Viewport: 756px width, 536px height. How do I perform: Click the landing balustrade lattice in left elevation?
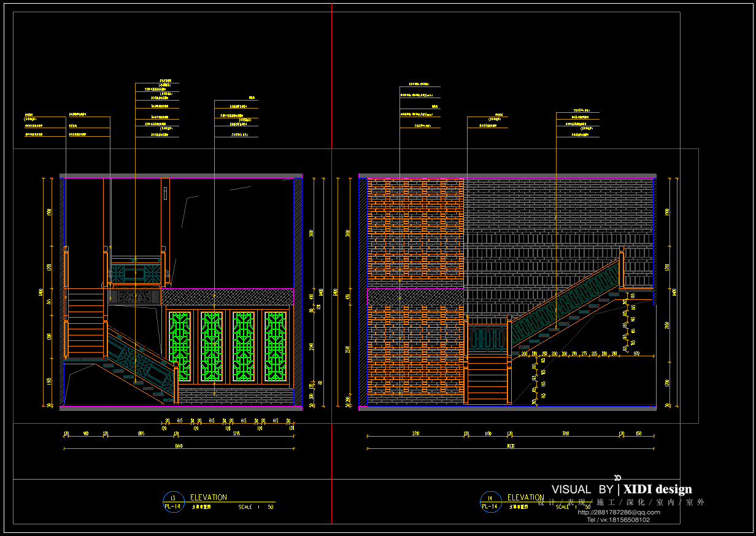click(x=135, y=272)
